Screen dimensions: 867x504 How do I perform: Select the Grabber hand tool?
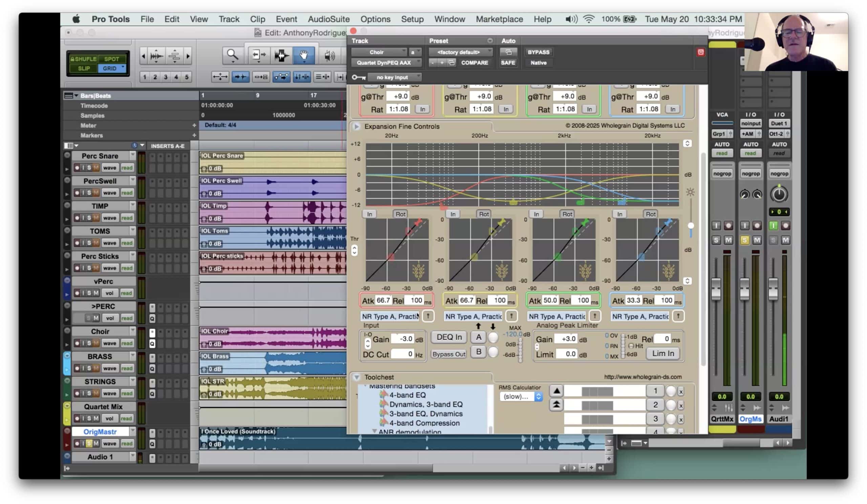tap(304, 55)
